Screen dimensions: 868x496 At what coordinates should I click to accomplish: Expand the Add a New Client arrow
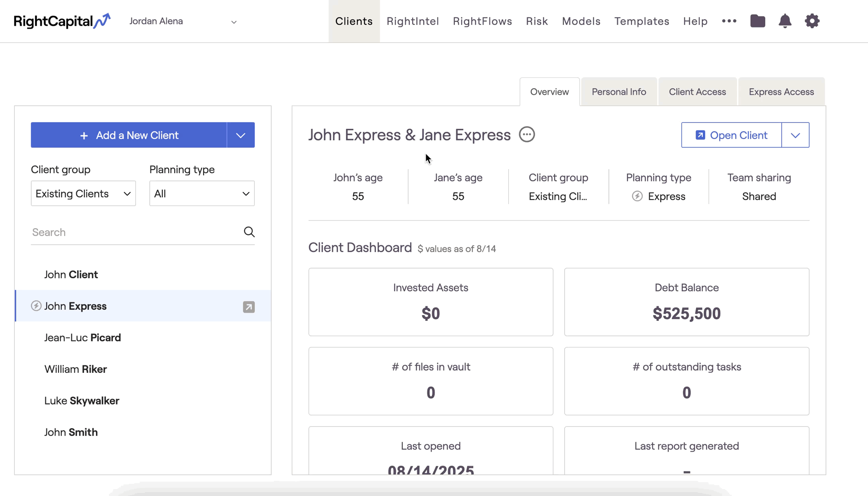241,135
